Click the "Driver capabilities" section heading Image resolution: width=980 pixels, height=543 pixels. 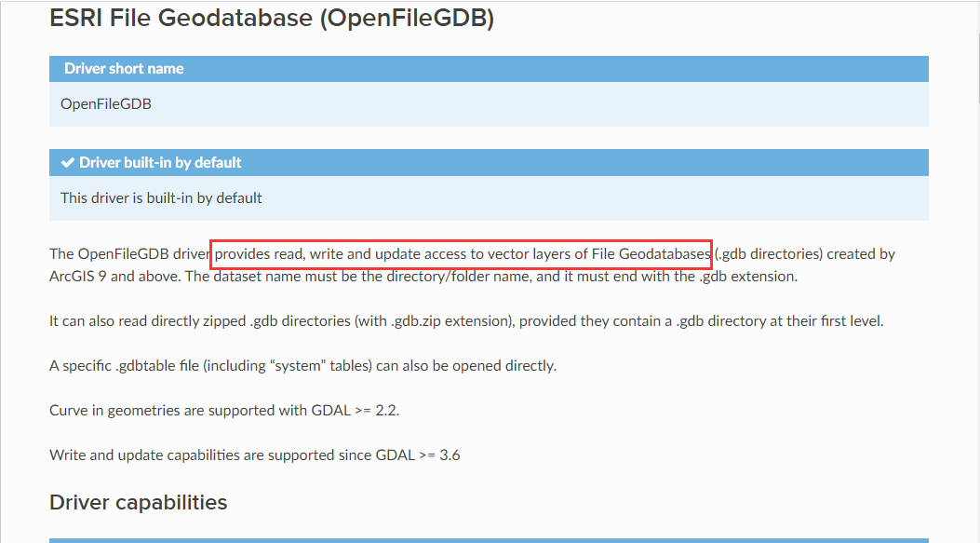138,502
